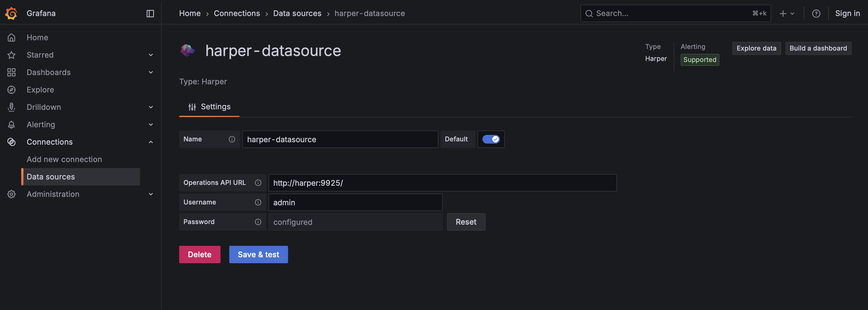The image size is (868, 310).
Task: Collapse the Connections section chevron
Action: 151,142
